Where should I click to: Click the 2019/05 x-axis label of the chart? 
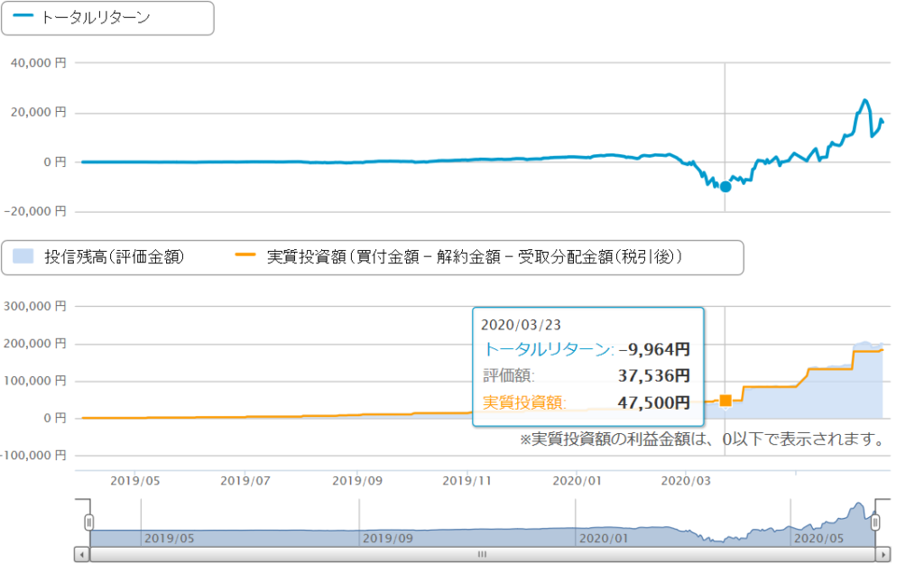[135, 481]
